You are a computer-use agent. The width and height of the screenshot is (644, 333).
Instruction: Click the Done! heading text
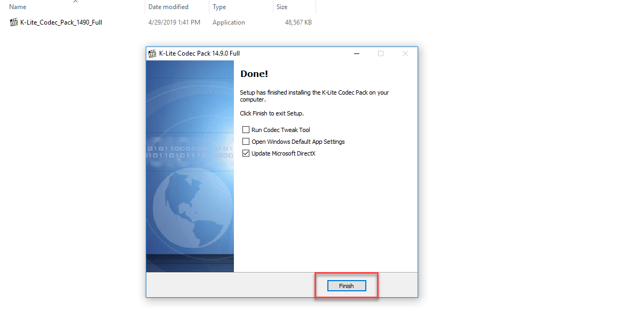pos(254,74)
